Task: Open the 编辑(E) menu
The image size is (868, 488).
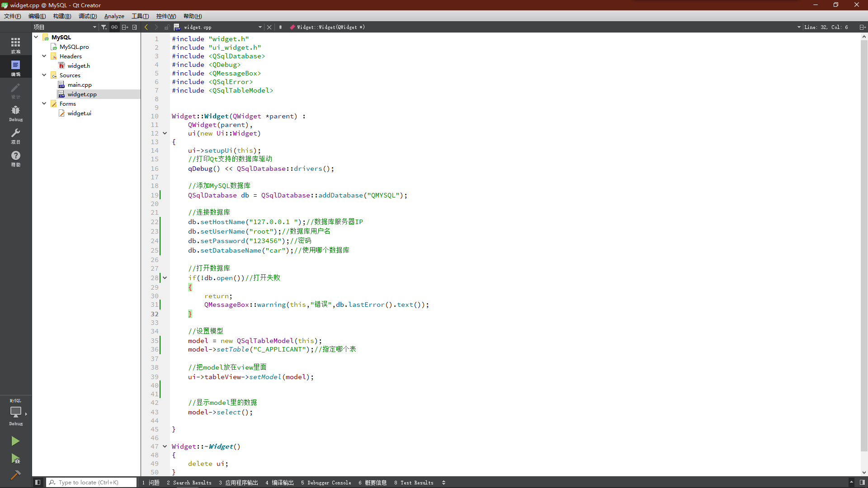Action: pyautogui.click(x=37, y=16)
